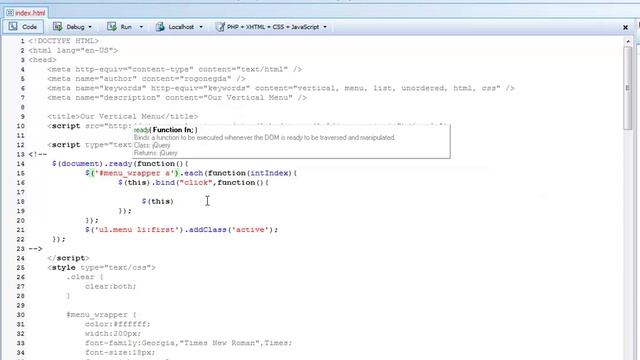Click the Localhost server icon
This screenshot has width=640, height=360.
tap(160, 27)
